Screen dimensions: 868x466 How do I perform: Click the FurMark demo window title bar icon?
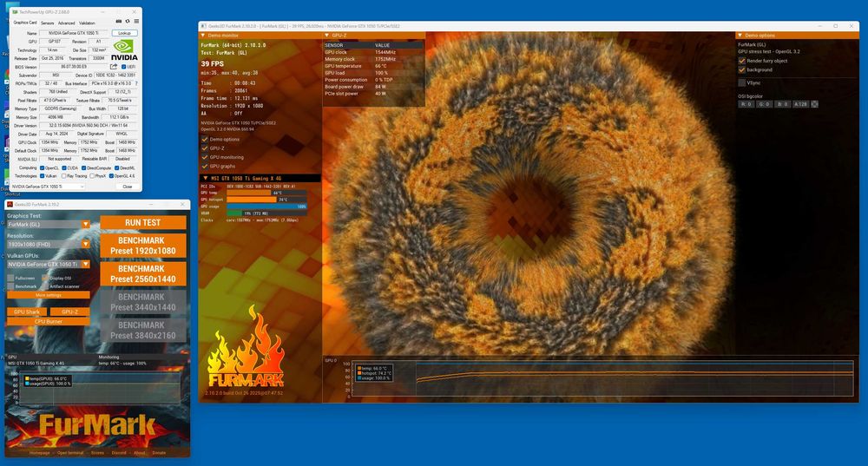[203, 26]
